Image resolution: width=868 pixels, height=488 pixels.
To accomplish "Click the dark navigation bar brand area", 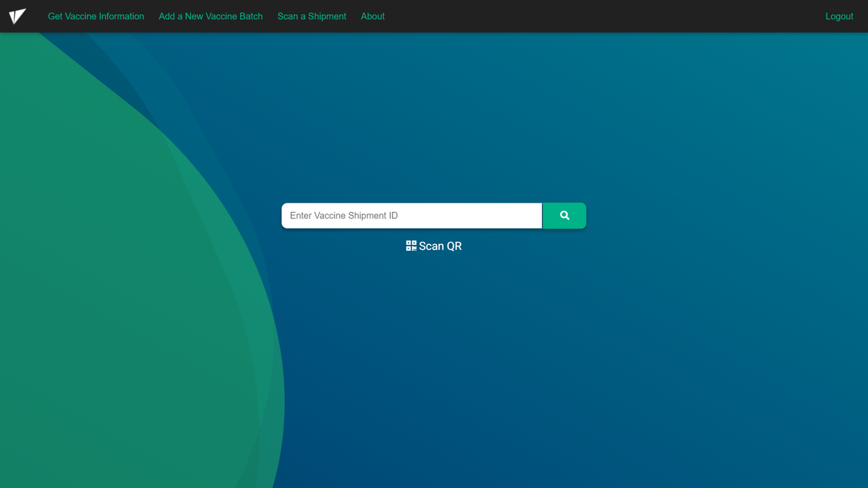I will coord(18,16).
